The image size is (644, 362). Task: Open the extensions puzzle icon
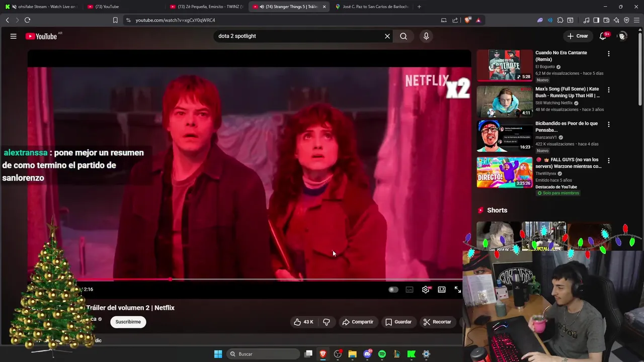click(x=560, y=20)
